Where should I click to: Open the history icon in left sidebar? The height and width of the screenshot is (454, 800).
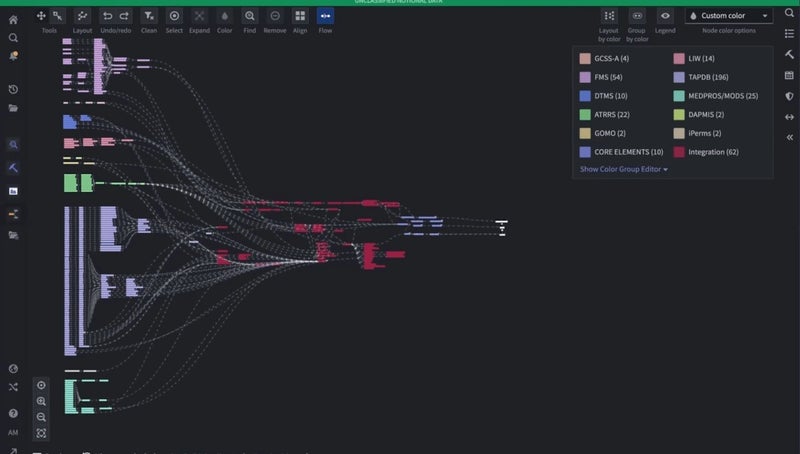[13, 90]
